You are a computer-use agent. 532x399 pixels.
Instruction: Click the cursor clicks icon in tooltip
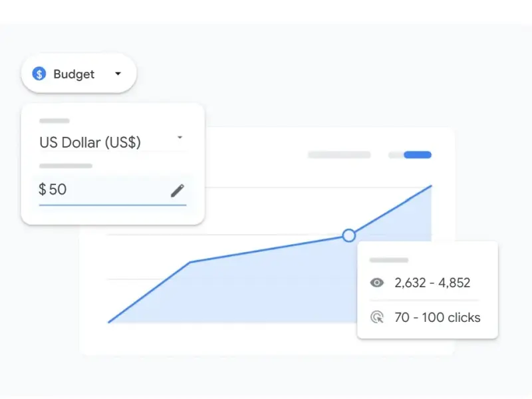pos(377,317)
